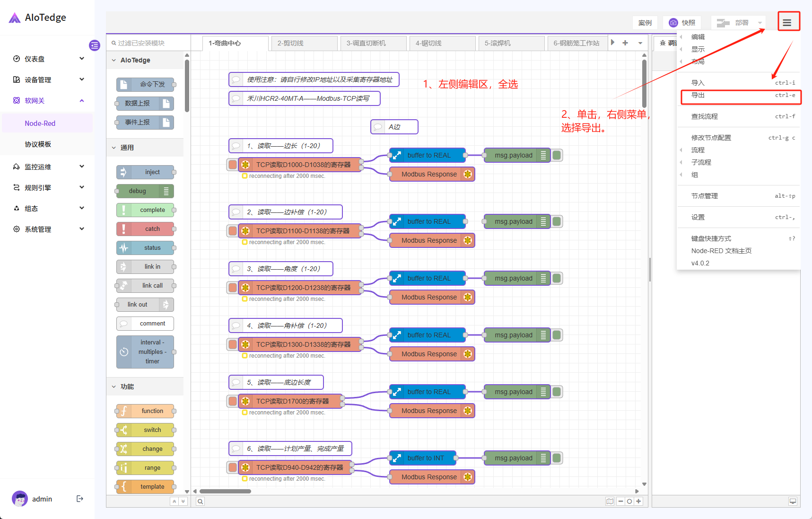Screen dimensions: 812x519
Task: Click the sidebar collapse icon
Action: point(95,45)
